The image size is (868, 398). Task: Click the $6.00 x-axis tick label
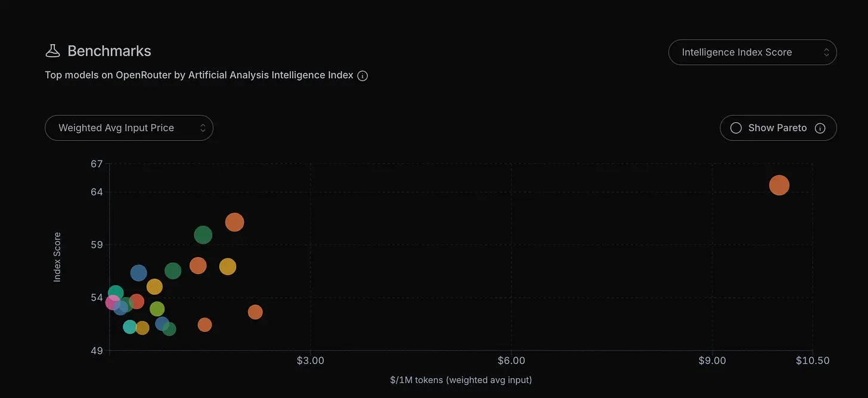tap(511, 361)
